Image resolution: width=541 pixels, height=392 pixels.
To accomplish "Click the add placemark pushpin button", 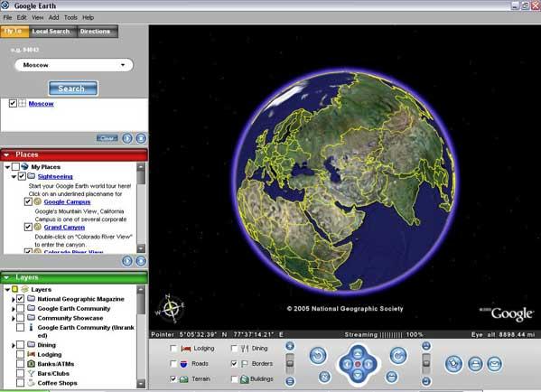I will (453, 364).
